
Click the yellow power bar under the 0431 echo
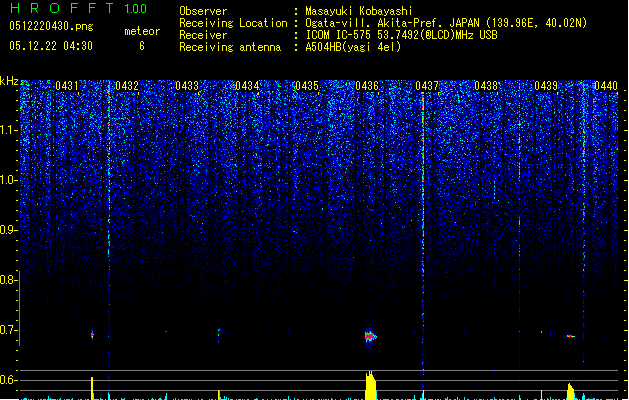point(92,388)
